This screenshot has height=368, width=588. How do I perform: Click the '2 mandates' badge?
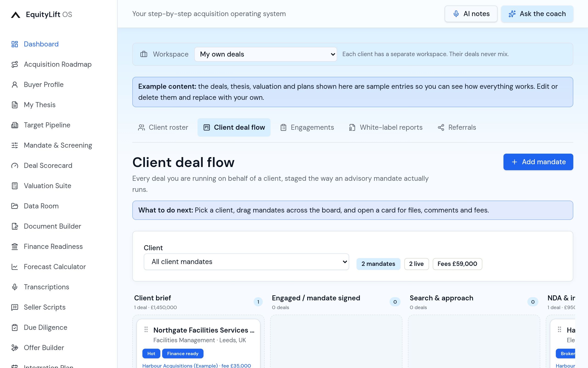378,264
